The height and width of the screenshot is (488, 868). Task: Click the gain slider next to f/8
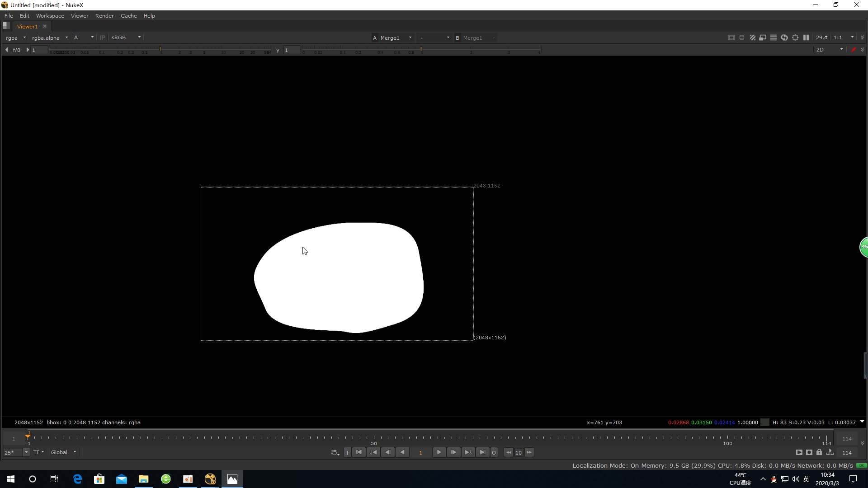click(160, 50)
